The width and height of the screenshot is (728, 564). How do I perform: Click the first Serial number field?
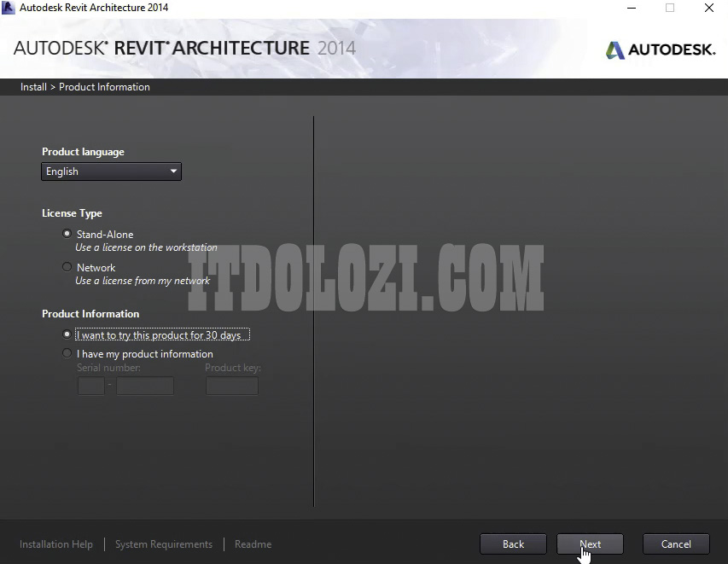tap(90, 387)
